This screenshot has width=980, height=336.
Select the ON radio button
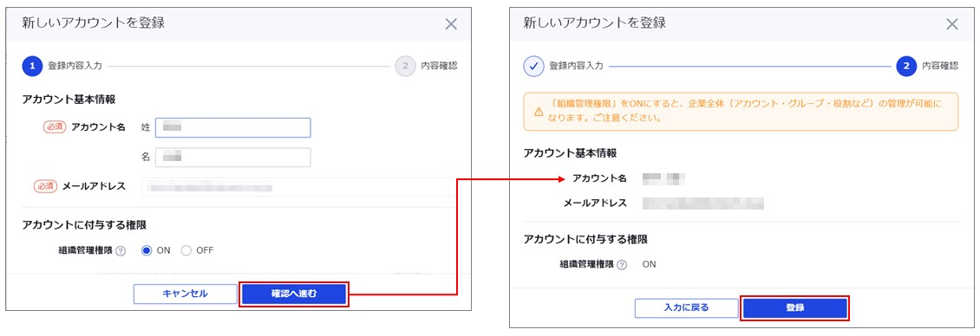coord(147,250)
